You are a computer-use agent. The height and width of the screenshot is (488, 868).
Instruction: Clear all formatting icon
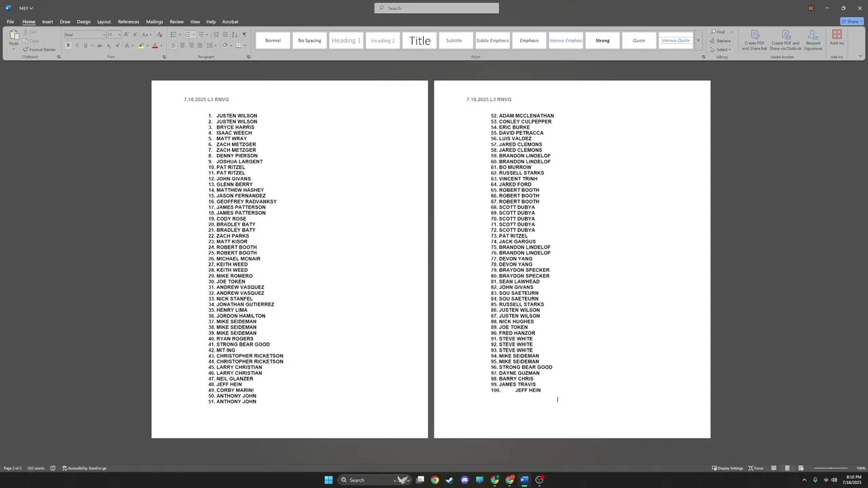160,35
